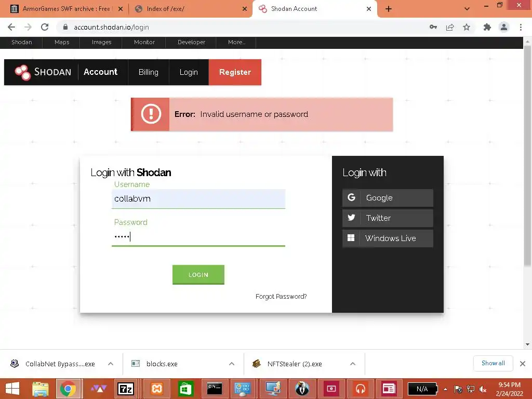532x399 pixels.
Task: Open a new browser tab
Action: (389, 9)
